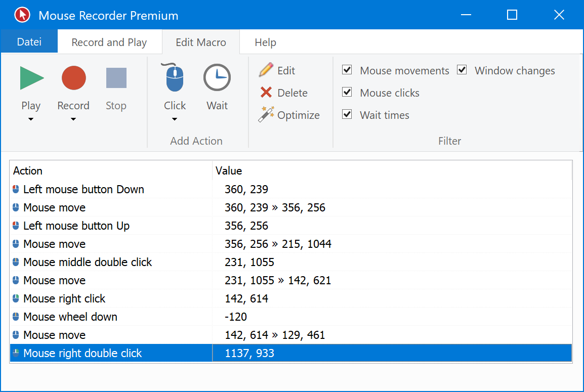This screenshot has width=584, height=392.
Task: Disable the Wait times filter
Action: tap(347, 114)
